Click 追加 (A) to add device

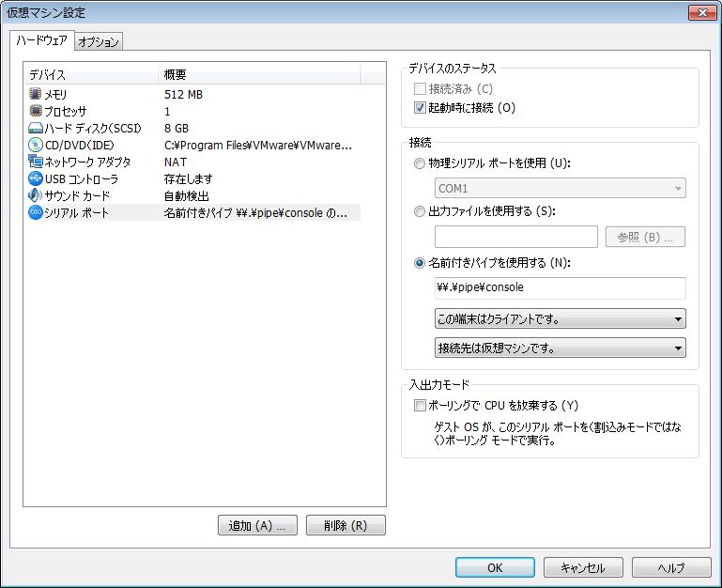click(x=257, y=525)
